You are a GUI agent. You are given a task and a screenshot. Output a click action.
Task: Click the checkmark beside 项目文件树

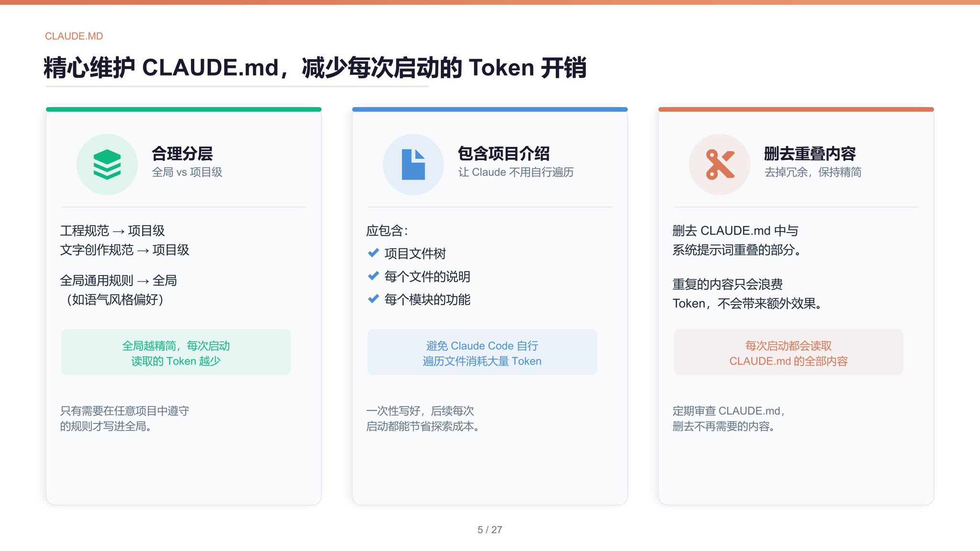(373, 253)
